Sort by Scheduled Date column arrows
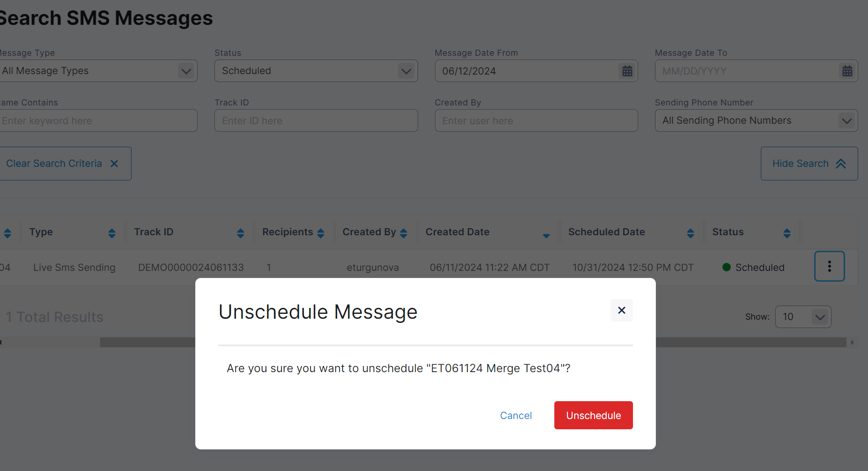This screenshot has width=868, height=471. pos(690,233)
